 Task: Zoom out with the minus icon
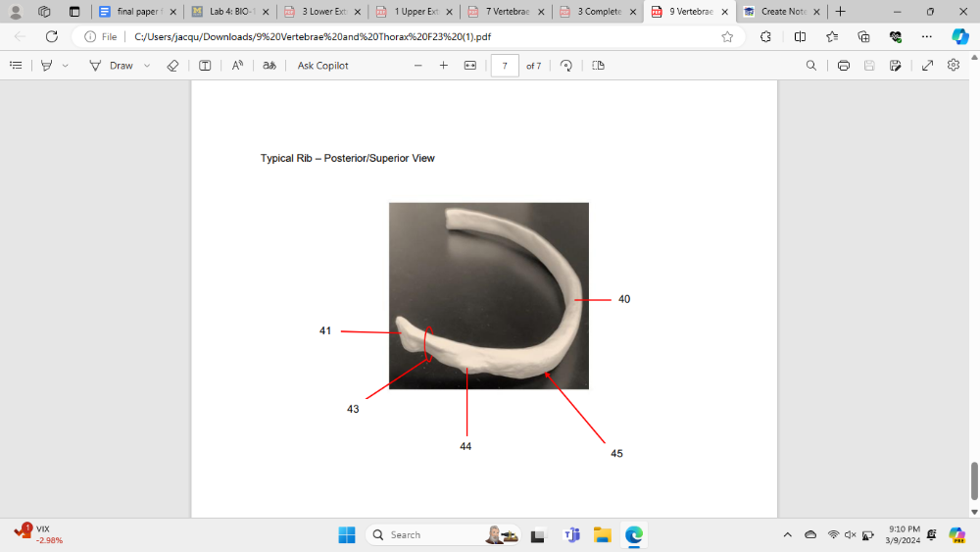coord(418,66)
